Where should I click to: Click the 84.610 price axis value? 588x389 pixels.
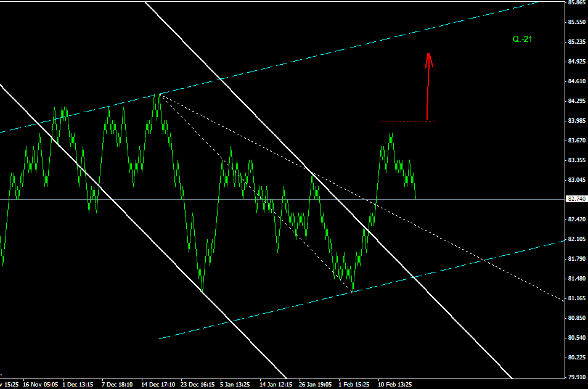tap(577, 81)
